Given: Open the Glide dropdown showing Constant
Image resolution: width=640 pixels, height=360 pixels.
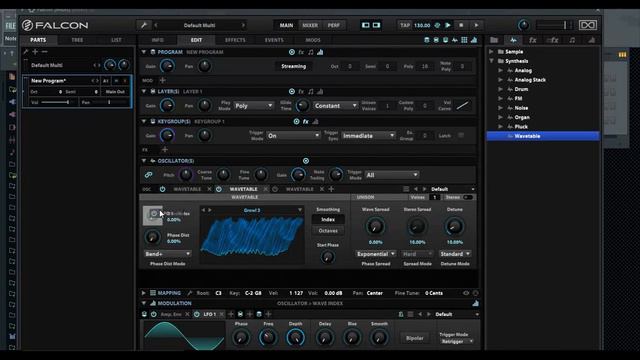Looking at the screenshot, I should point(336,106).
